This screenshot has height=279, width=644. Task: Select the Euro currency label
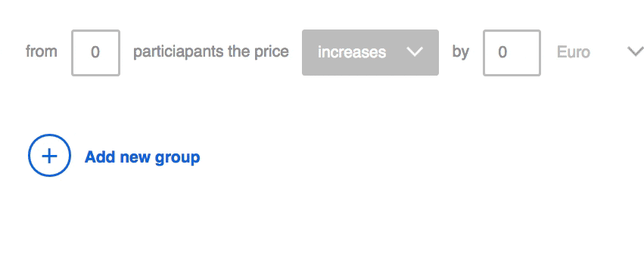[574, 52]
